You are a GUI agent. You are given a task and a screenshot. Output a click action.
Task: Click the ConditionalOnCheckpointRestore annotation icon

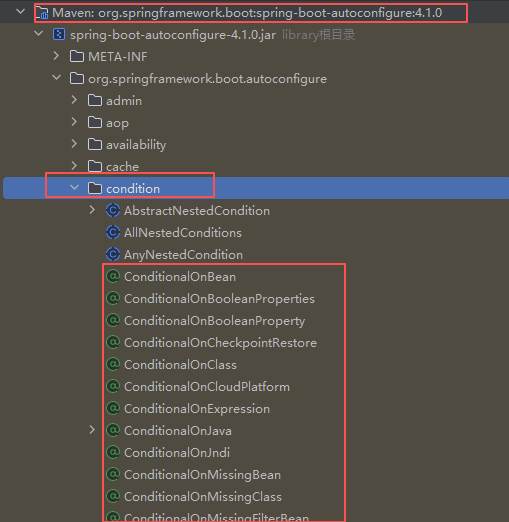pyautogui.click(x=113, y=342)
